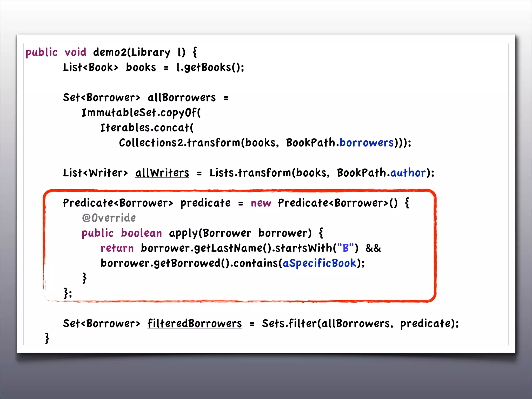532x399 pixels.
Task: Click the keyword void
Action: tap(76, 52)
